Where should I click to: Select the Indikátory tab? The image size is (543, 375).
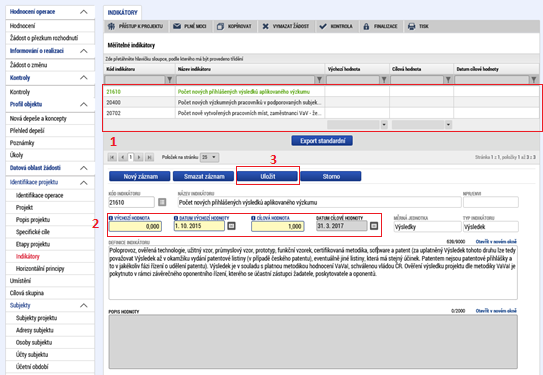[123, 13]
